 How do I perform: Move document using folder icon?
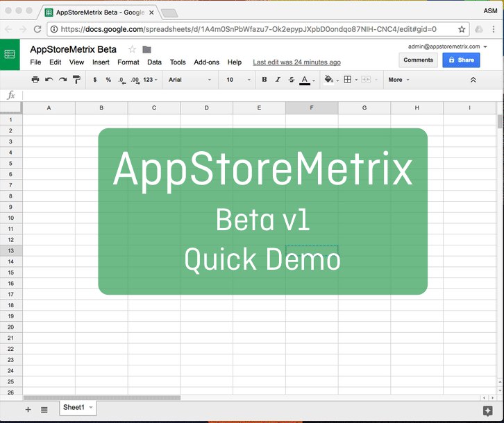click(x=147, y=49)
